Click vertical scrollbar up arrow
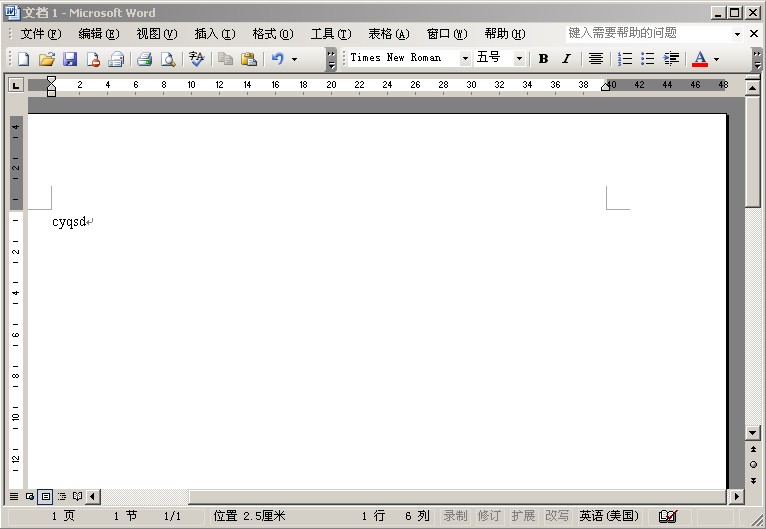This screenshot has width=766, height=529. click(753, 88)
